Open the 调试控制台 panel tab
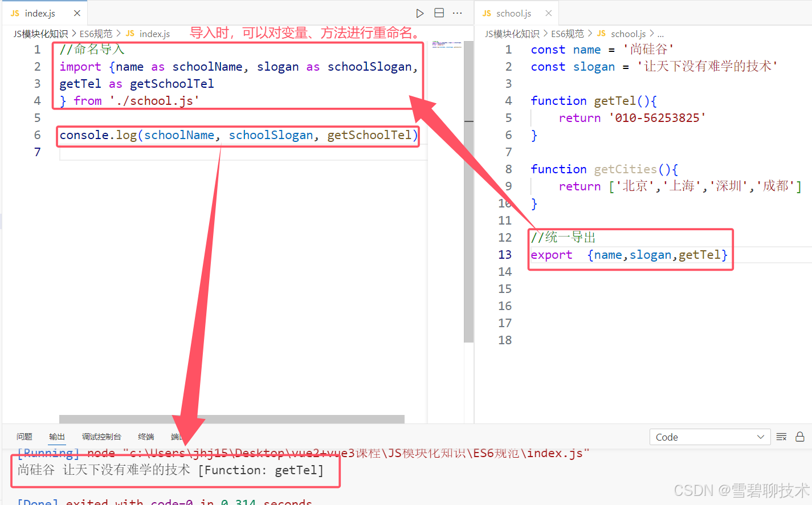Screen dimensions: 812x505 click(101, 437)
